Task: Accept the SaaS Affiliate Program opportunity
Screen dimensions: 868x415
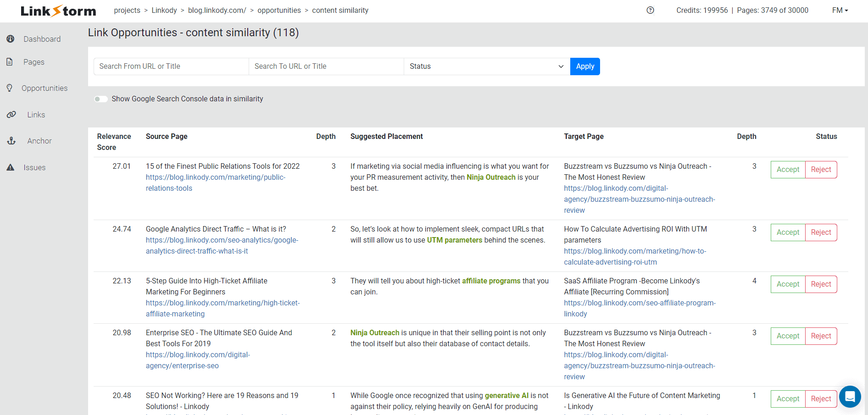Action: pos(788,284)
